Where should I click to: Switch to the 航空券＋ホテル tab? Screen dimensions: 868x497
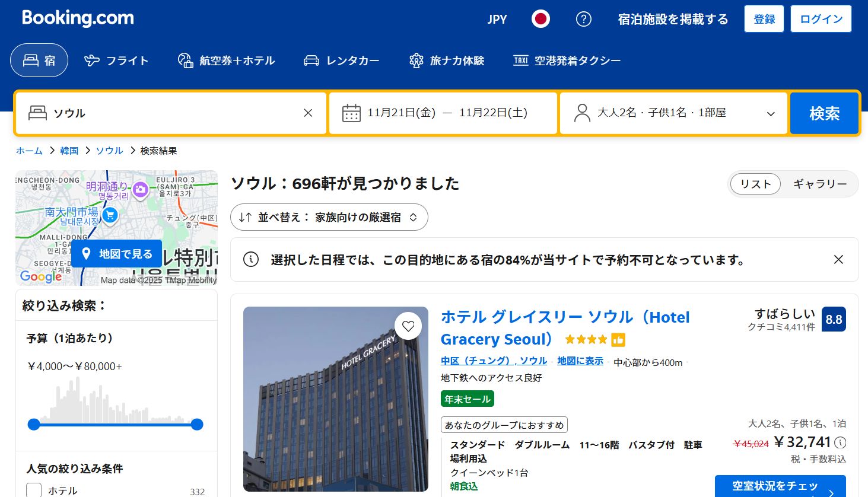coord(227,60)
